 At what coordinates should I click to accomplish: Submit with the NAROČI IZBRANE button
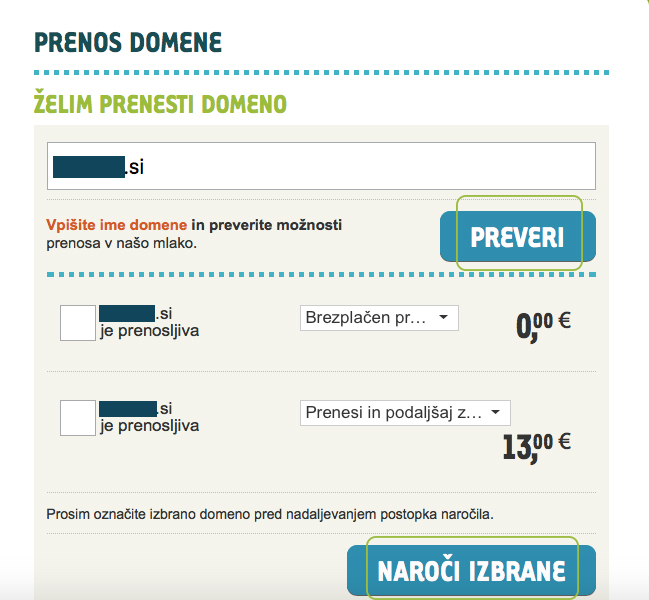(x=471, y=570)
